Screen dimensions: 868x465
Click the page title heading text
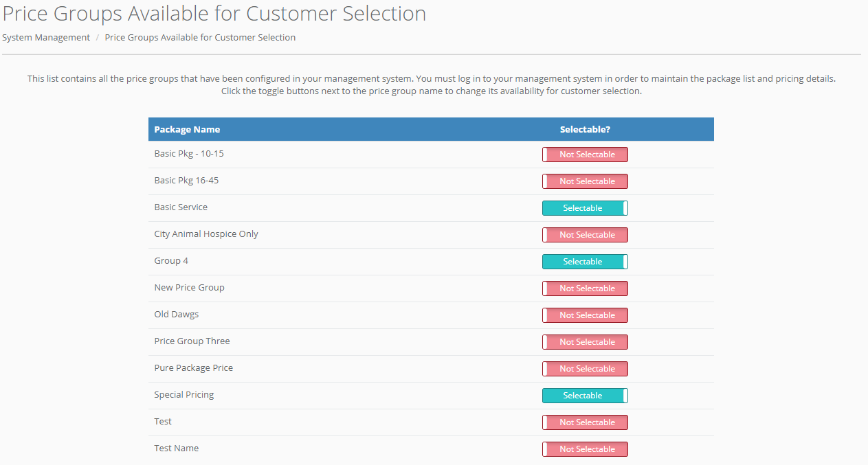(x=214, y=14)
